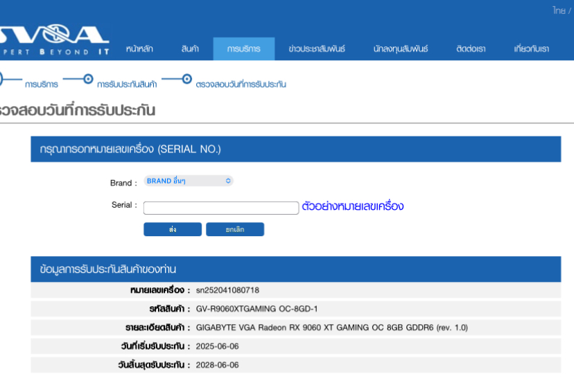Click การรับประกันสินค้า breadcrumb link

(127, 84)
